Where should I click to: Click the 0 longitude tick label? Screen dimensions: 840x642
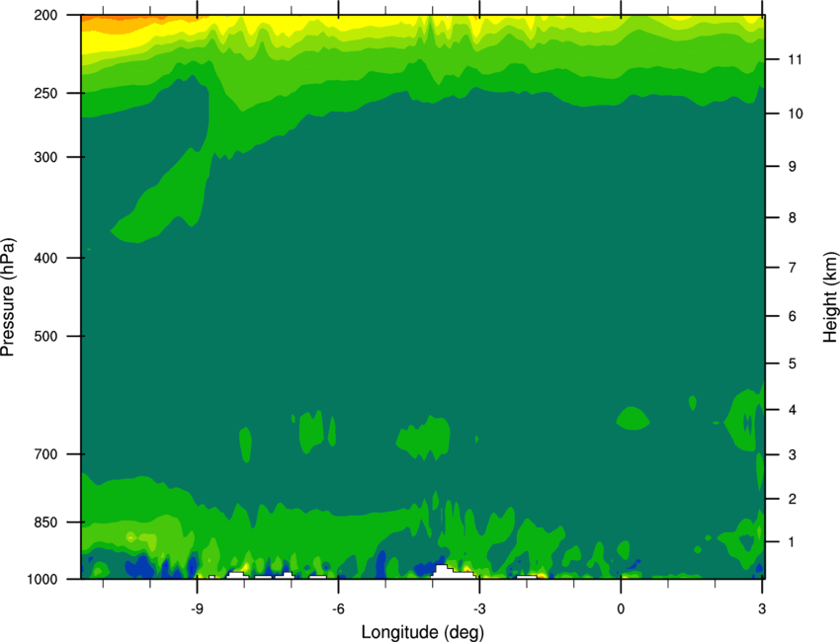[x=621, y=608]
